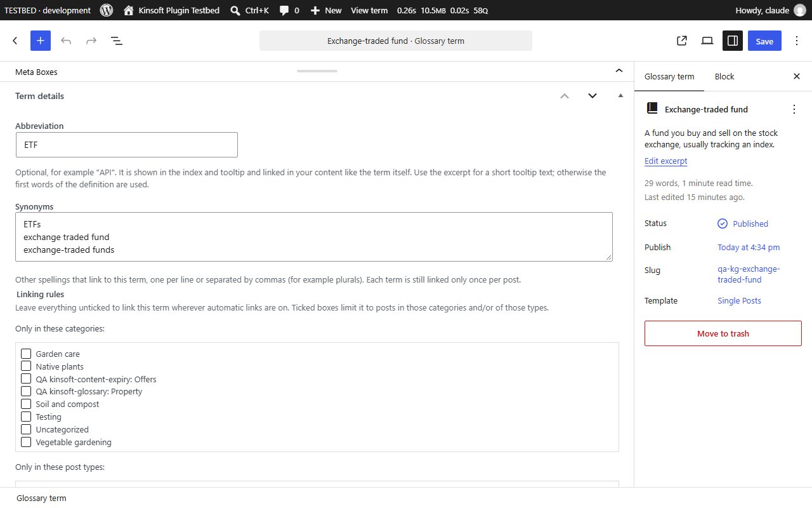The width and height of the screenshot is (812, 508).
Task: Toggle the Term details panel triangle
Action: [620, 96]
